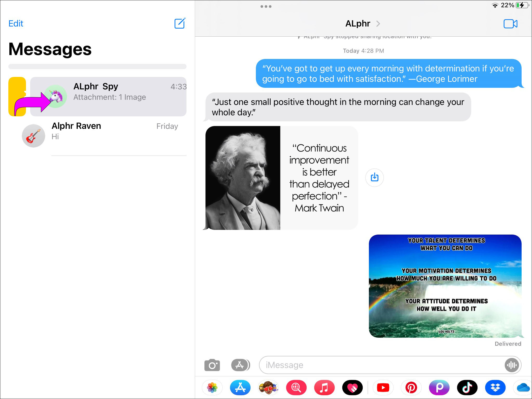Tap Edit in the Messages sidebar

tap(16, 24)
